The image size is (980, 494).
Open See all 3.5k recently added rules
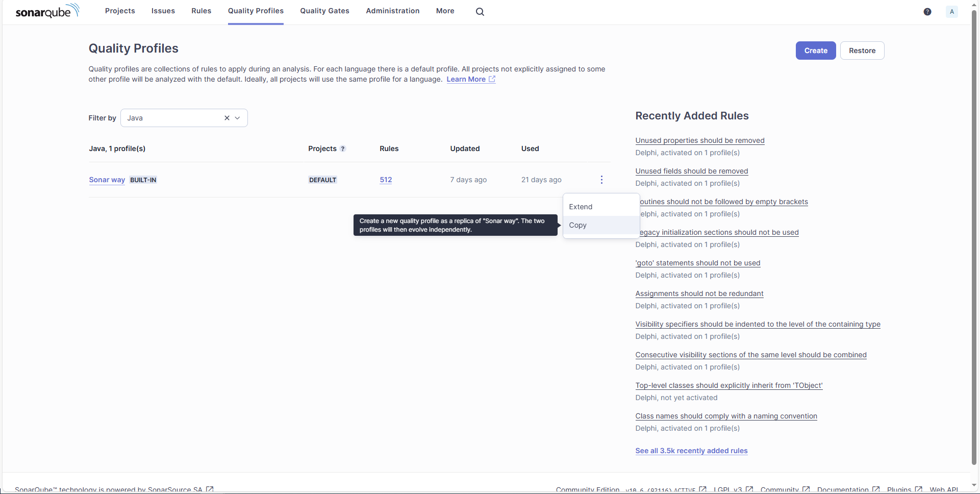[x=692, y=451]
